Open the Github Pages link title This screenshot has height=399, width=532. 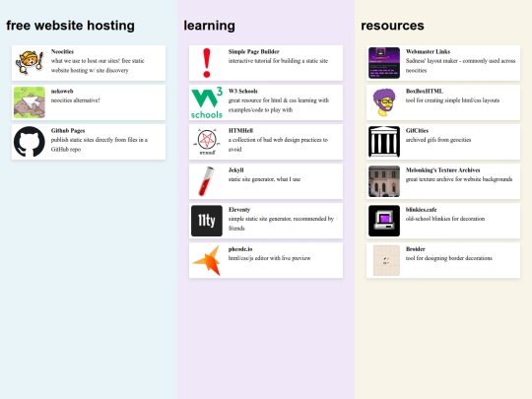(68, 131)
